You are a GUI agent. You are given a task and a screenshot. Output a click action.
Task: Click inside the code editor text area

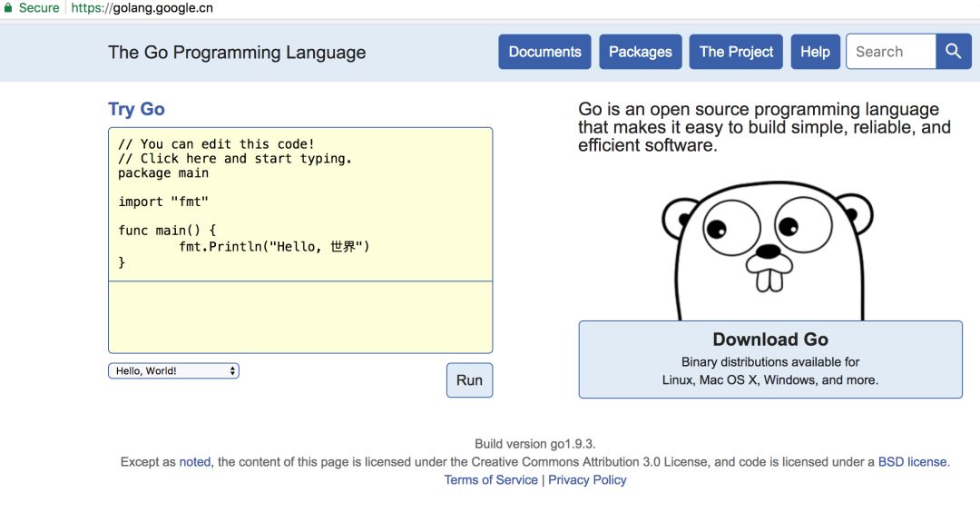click(x=300, y=204)
